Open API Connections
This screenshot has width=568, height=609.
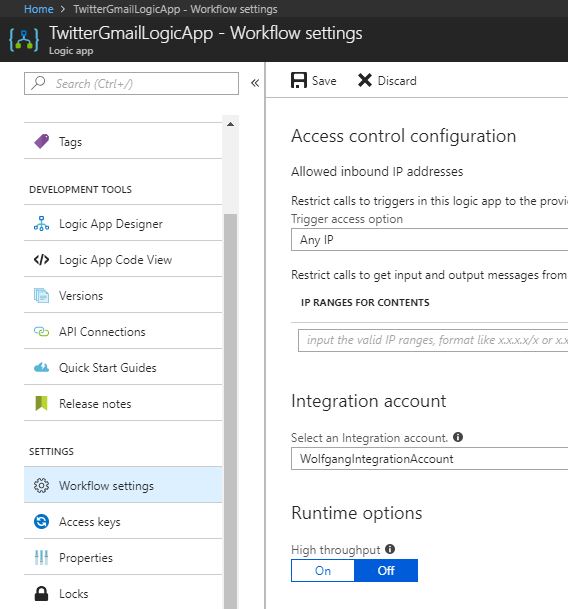123,332
